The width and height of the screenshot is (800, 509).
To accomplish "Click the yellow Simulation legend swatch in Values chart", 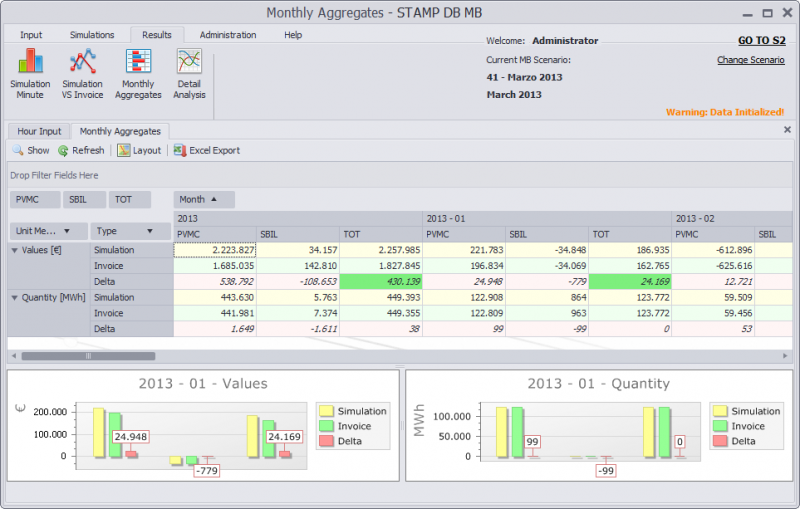I will [x=325, y=411].
